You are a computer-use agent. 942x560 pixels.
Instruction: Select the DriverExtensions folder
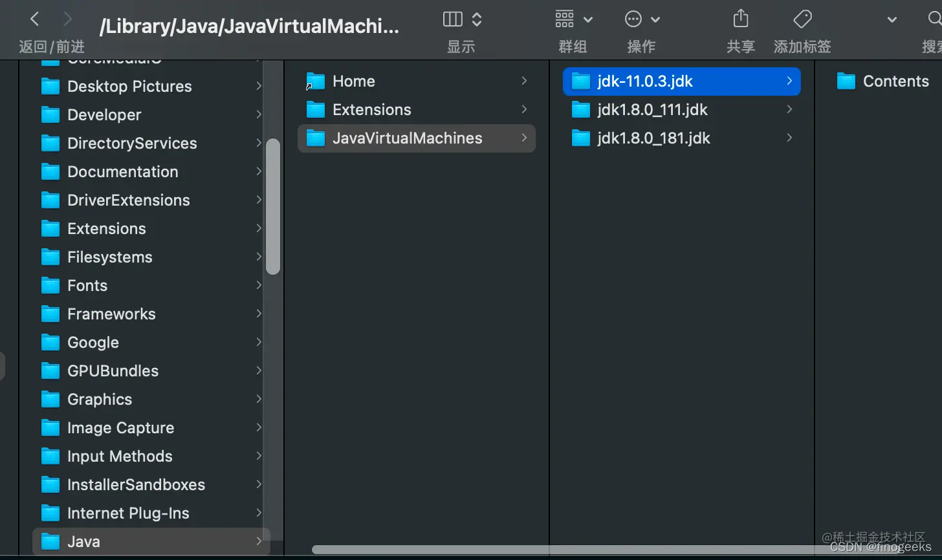click(x=151, y=200)
